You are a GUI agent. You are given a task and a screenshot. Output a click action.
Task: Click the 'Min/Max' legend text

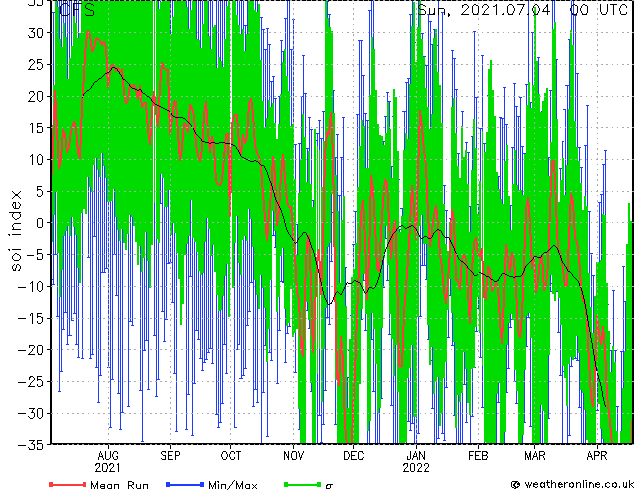pyautogui.click(x=233, y=485)
